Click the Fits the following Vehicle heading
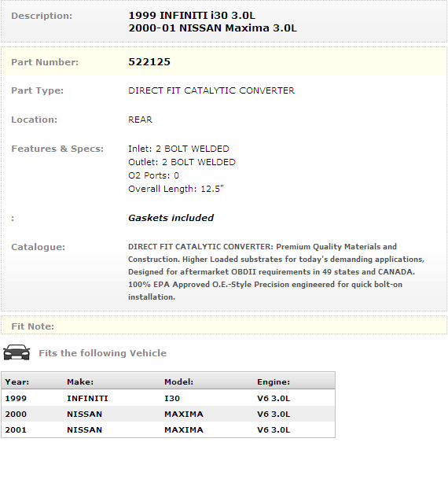Image resolution: width=448 pixels, height=479 pixels. coord(102,353)
